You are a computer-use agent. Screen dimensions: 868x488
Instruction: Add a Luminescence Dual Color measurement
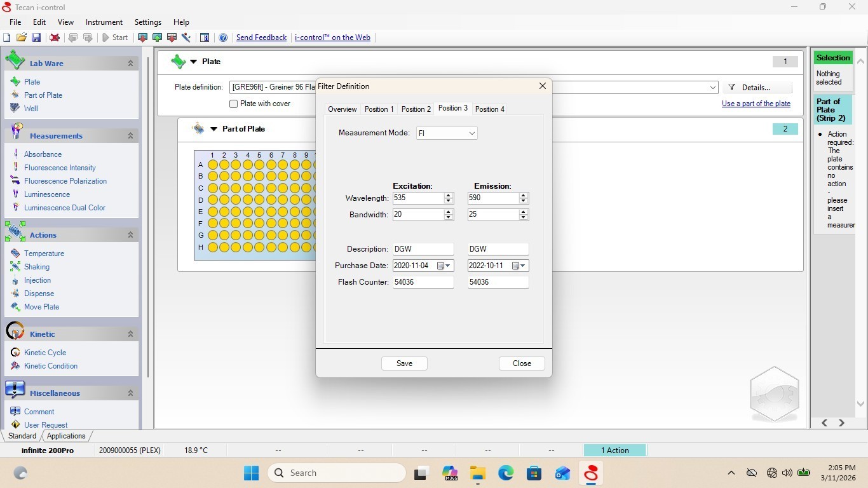coord(65,208)
